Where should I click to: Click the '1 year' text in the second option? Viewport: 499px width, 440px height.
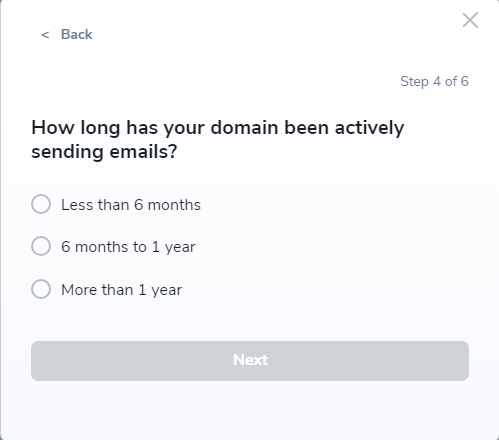pos(174,248)
